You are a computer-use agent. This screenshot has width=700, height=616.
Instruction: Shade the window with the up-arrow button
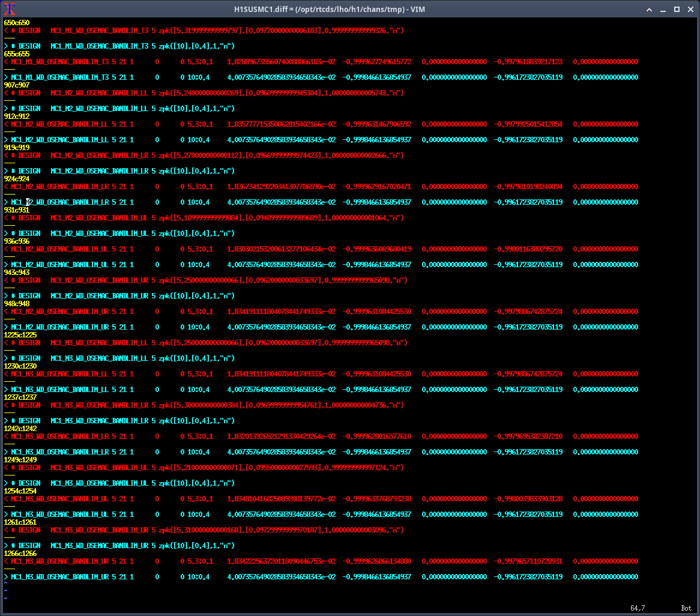pyautogui.click(x=649, y=9)
